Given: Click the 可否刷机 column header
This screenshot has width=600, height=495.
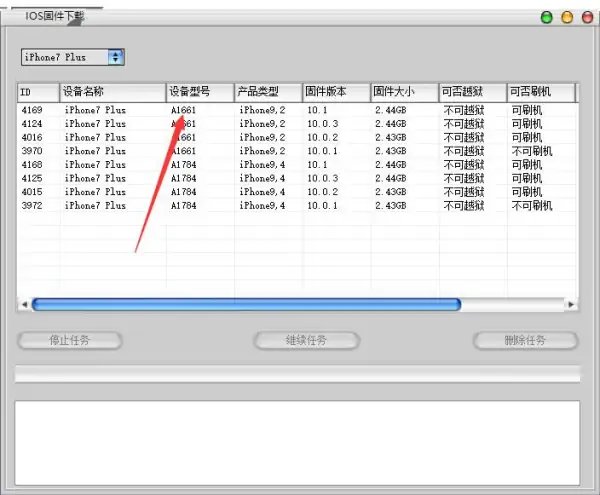Looking at the screenshot, I should (x=541, y=92).
